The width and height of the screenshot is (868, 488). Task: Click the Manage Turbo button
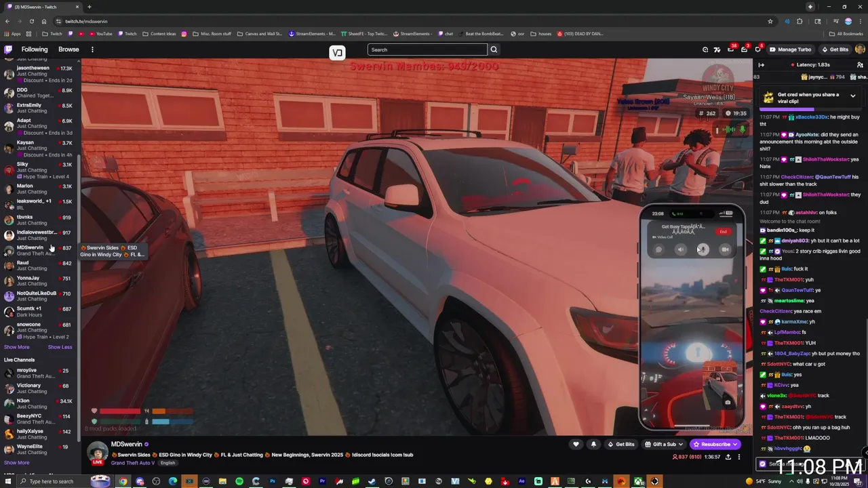click(x=790, y=49)
